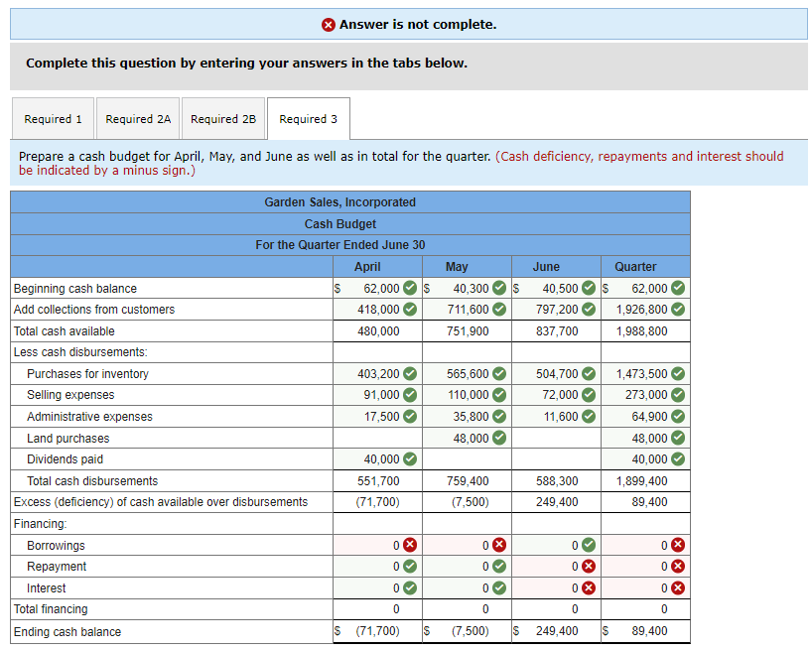Click red X icon in Quarter Borrowings
This screenshot has width=812, height=651.
678,545
